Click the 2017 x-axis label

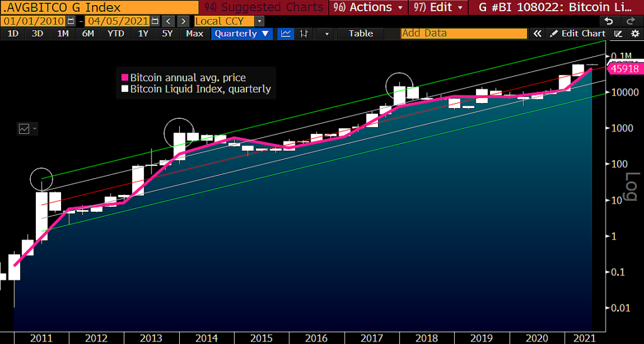371,338
